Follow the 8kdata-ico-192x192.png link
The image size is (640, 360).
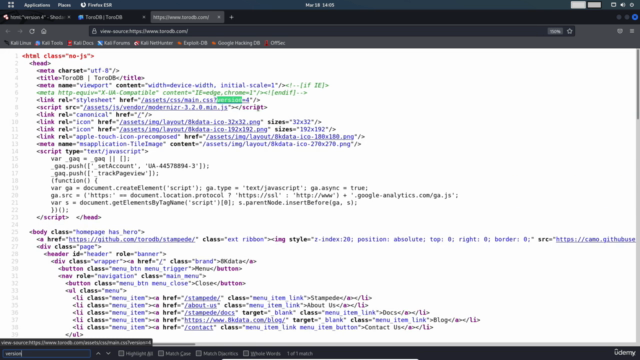(x=193, y=129)
